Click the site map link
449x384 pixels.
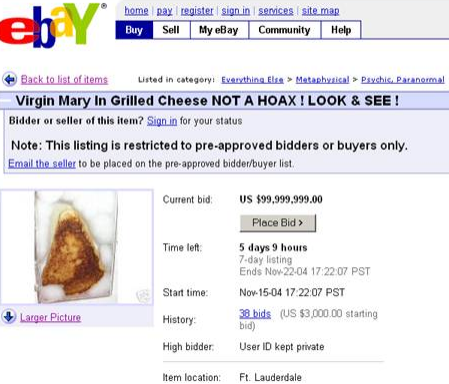pos(321,11)
